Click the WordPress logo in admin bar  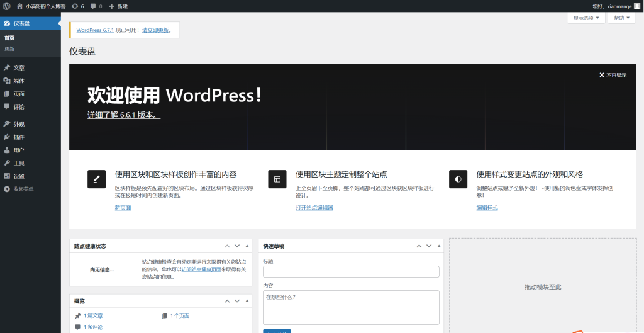[x=6, y=6]
